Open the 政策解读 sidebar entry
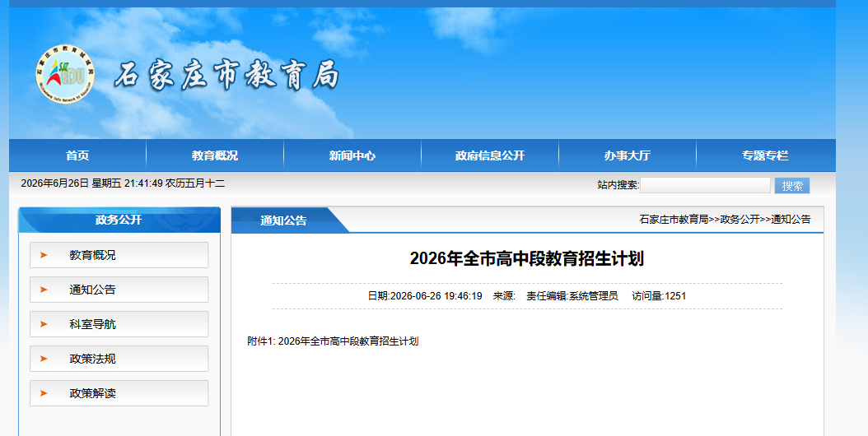This screenshot has width=868, height=436. 119,393
